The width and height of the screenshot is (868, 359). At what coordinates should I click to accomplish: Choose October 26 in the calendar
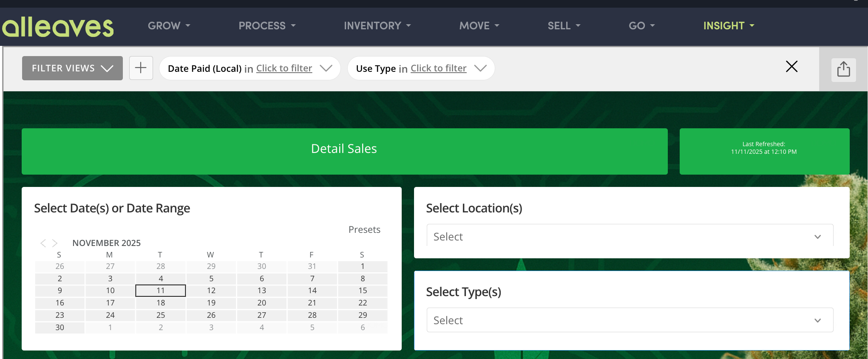(60, 266)
